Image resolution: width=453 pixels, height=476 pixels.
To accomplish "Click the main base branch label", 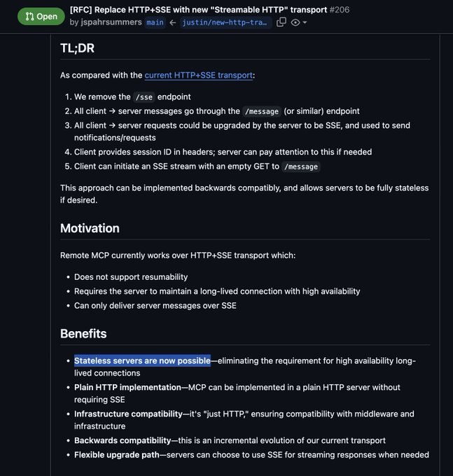I will pos(155,22).
